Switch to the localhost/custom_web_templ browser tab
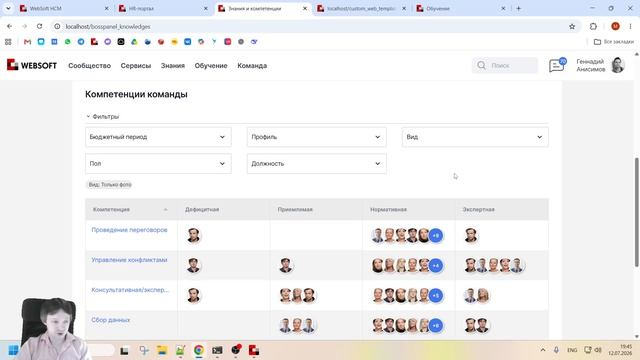The height and width of the screenshot is (360, 640). 362,8
